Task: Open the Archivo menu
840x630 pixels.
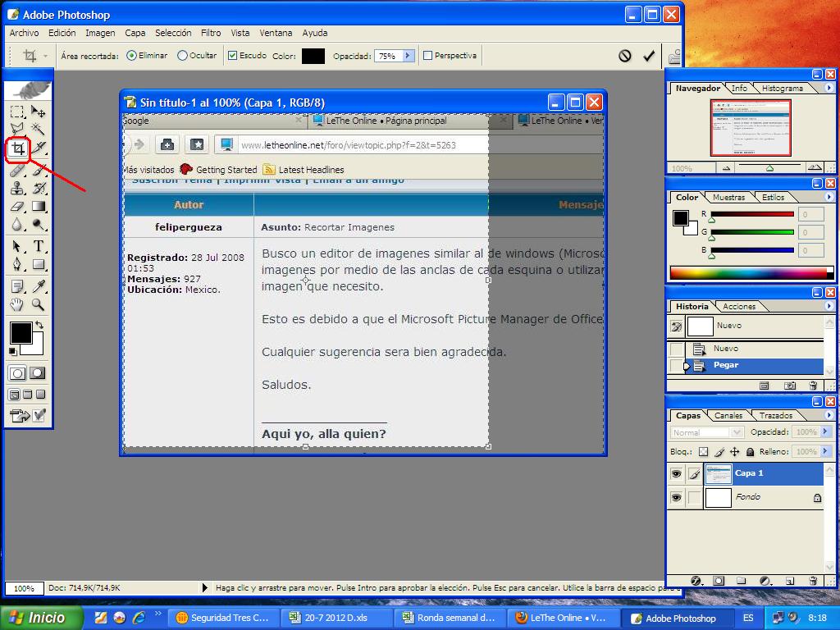Action: [x=24, y=33]
